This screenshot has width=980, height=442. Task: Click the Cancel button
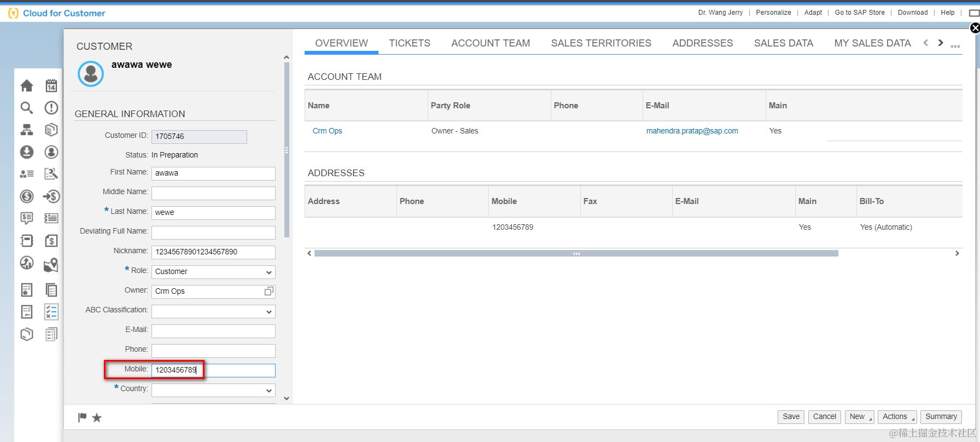point(824,417)
